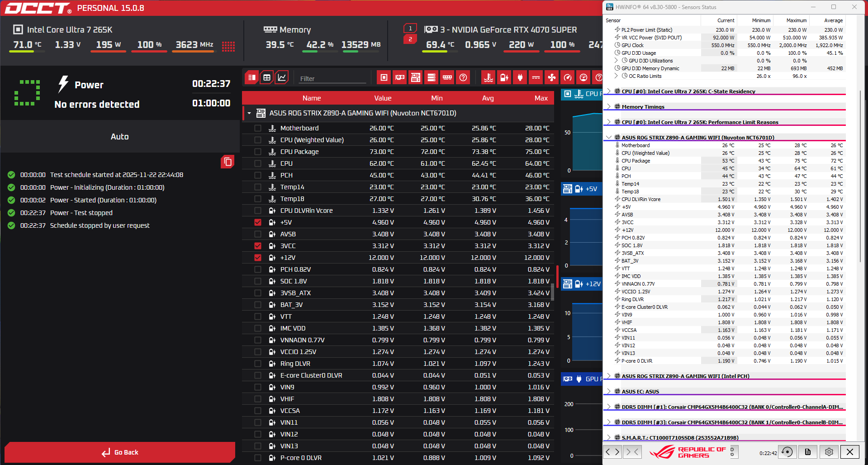Click the GPU hardware filter icon
The width and height of the screenshot is (868, 465).
click(400, 77)
